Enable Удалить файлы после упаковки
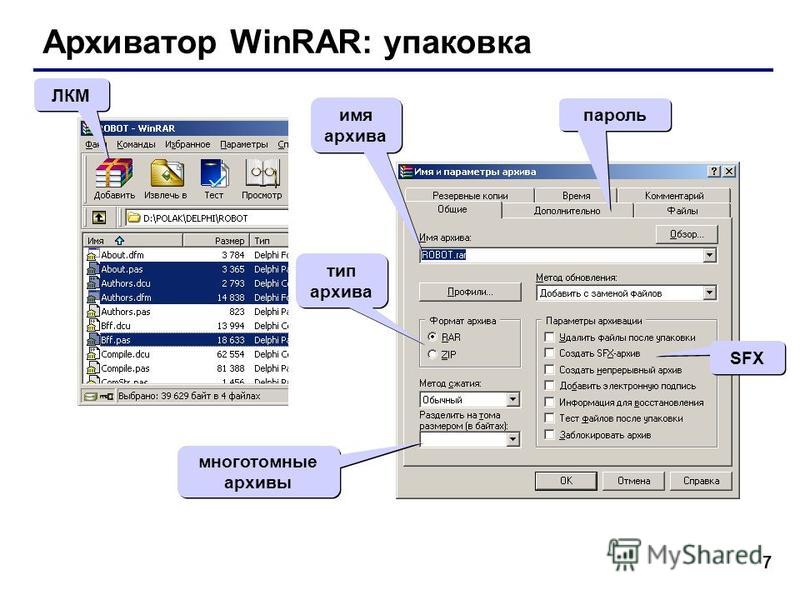Image resolution: width=800 pixels, height=600 pixels. [549, 337]
